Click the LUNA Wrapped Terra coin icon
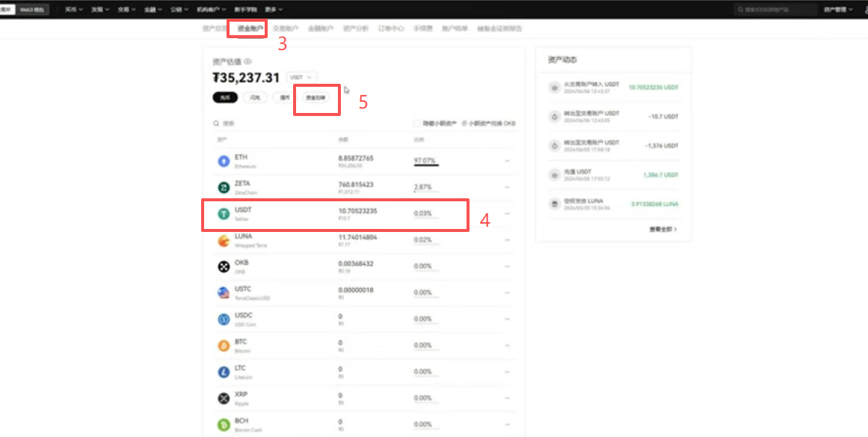 224,240
